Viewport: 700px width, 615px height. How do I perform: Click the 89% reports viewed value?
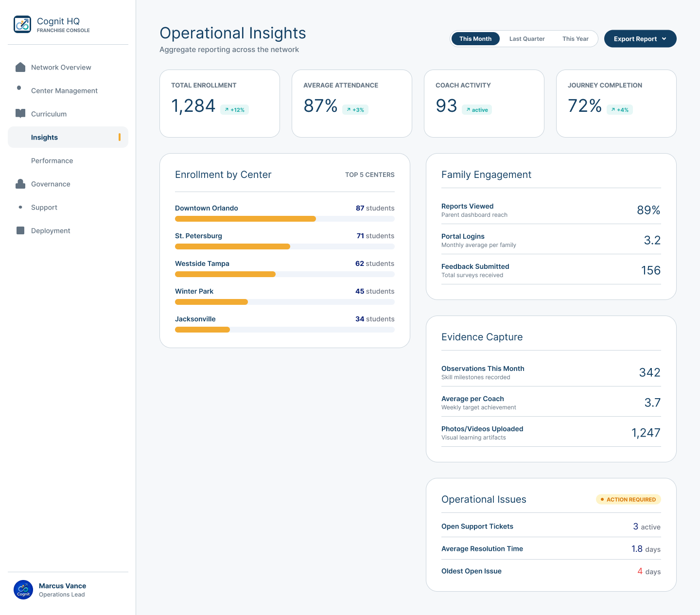click(x=648, y=210)
